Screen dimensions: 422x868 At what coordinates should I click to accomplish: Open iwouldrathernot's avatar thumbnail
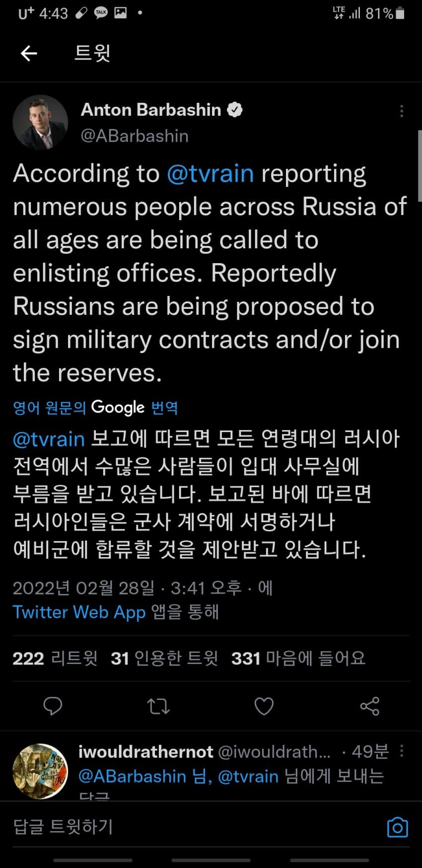pyautogui.click(x=40, y=771)
